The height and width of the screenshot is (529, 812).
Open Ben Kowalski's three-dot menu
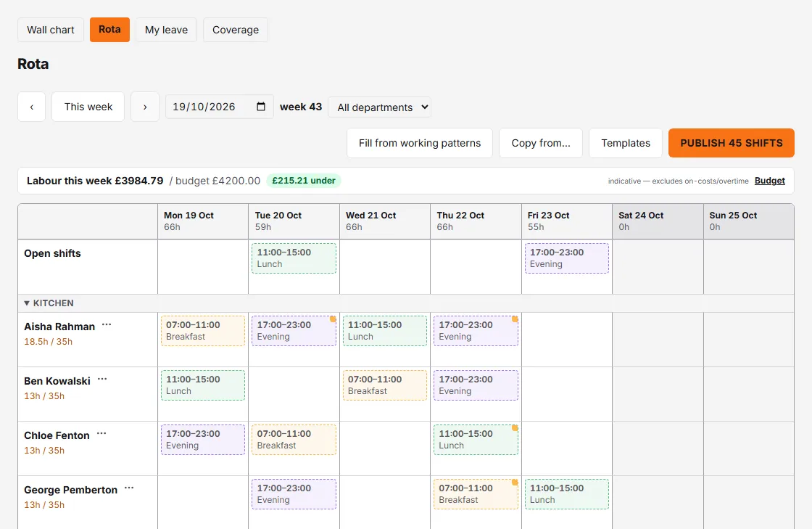click(x=102, y=380)
